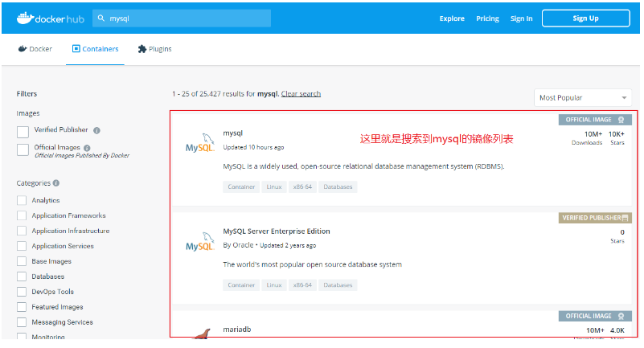Click Databases tag on Enterprise Edition result
The image size is (644, 348).
(338, 285)
